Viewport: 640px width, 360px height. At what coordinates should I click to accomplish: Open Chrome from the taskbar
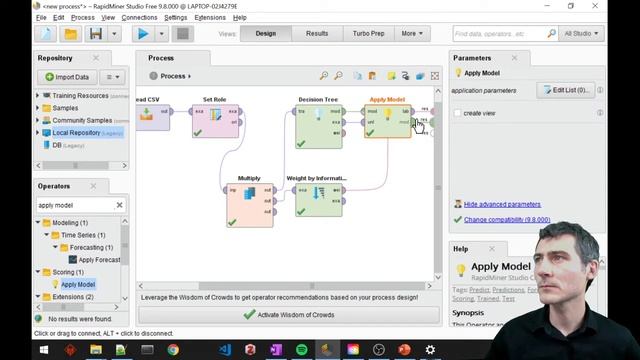click(x=173, y=350)
